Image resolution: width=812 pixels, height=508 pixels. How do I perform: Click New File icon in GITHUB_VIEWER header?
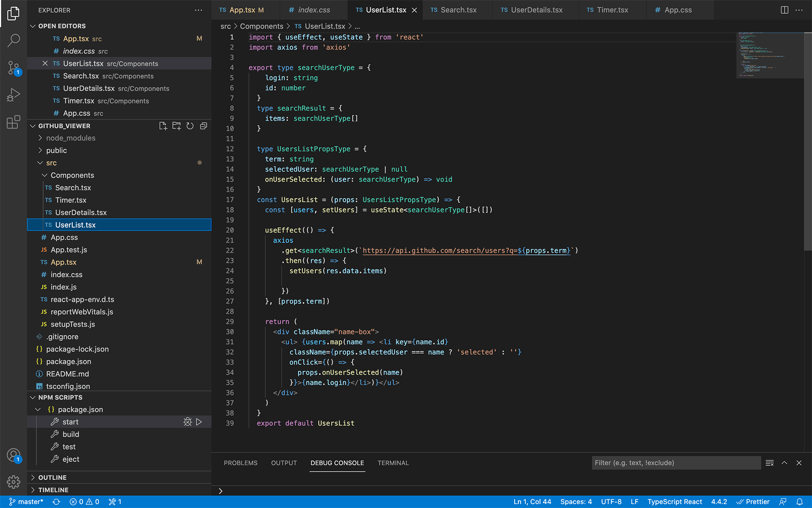163,126
